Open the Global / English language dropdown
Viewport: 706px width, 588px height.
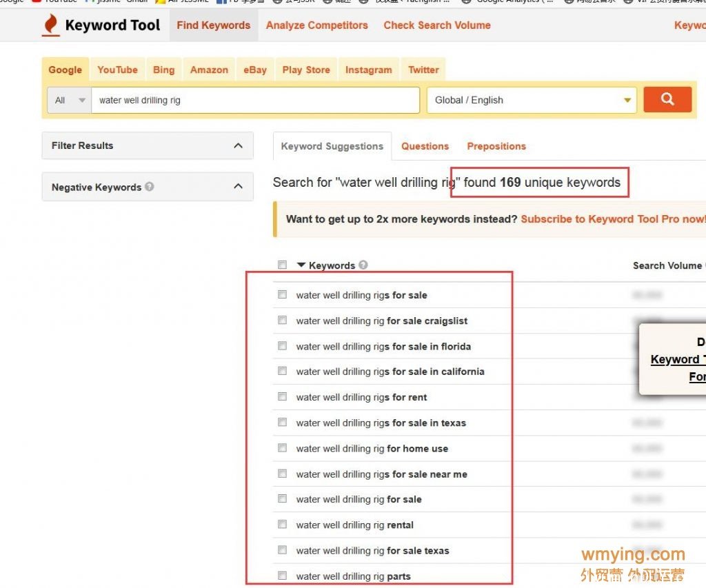tap(532, 100)
